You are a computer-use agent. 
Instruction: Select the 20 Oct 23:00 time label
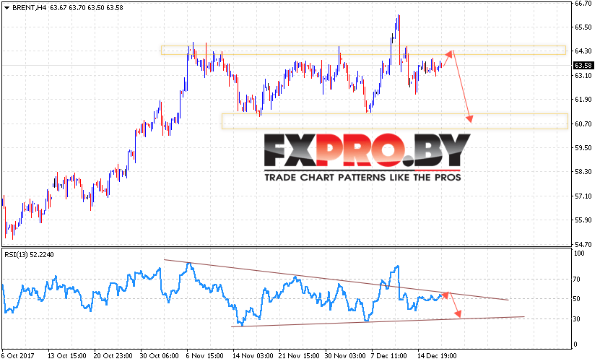tap(113, 356)
